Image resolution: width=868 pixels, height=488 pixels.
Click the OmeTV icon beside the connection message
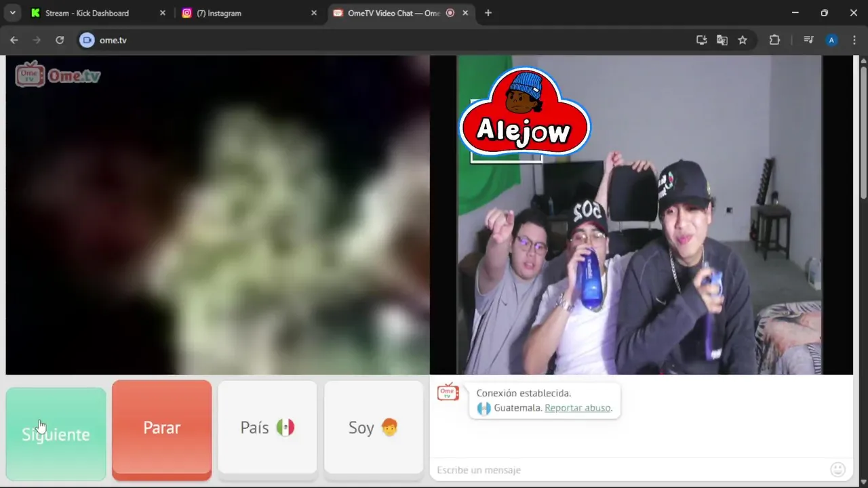pos(448,392)
